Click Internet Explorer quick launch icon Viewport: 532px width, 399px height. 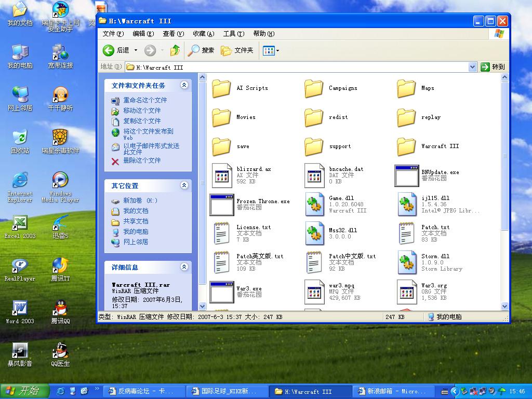(60, 391)
